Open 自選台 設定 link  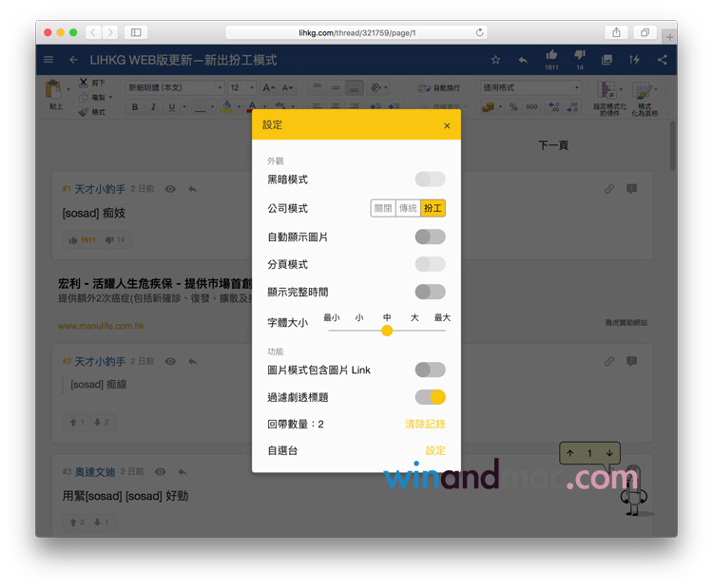(434, 450)
